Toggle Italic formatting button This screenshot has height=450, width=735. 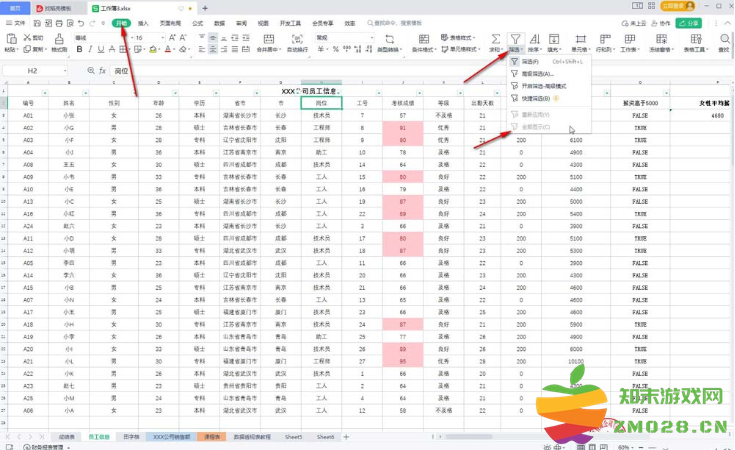click(x=92, y=48)
